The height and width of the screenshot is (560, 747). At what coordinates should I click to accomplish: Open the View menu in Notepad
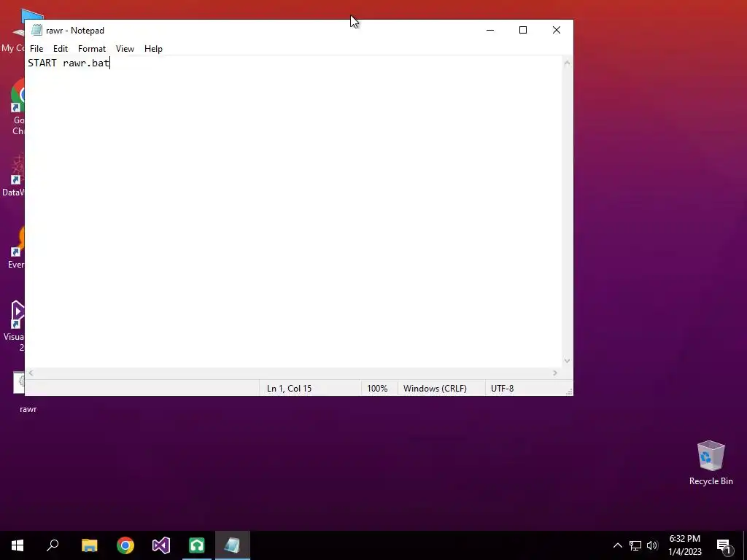point(125,49)
